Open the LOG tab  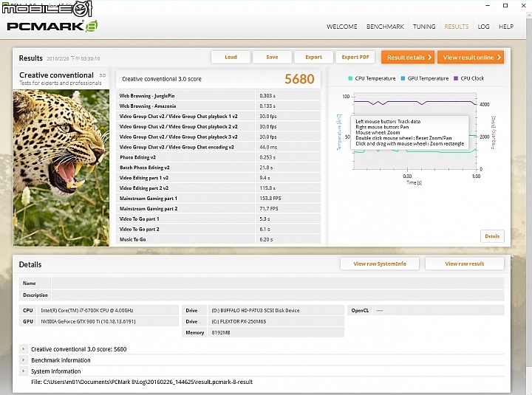pyautogui.click(x=483, y=27)
